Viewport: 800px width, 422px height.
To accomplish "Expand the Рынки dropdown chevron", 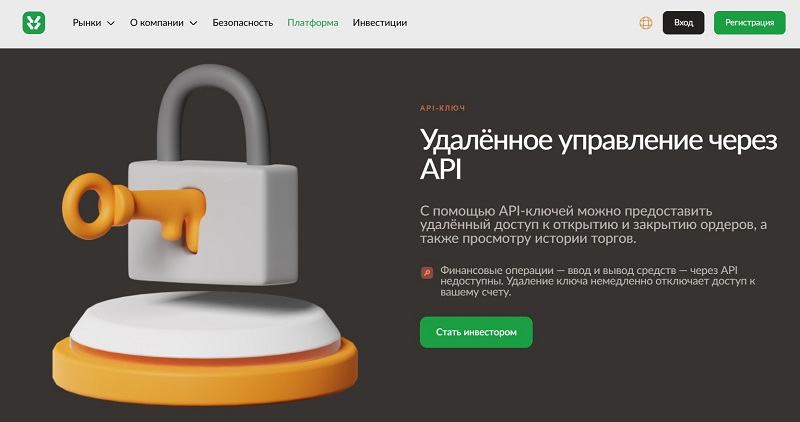I will 111,23.
